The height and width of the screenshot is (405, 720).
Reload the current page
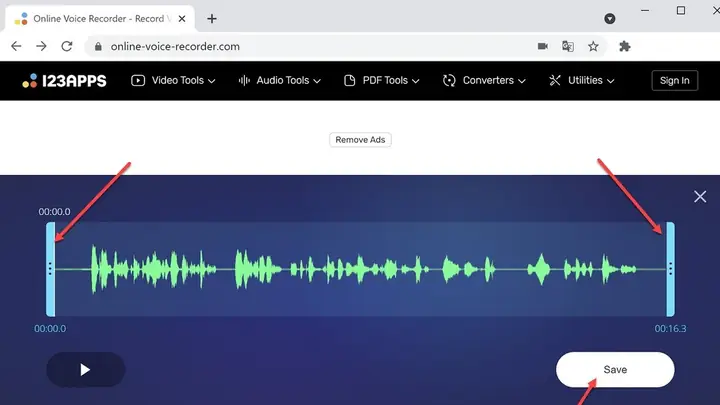point(67,46)
